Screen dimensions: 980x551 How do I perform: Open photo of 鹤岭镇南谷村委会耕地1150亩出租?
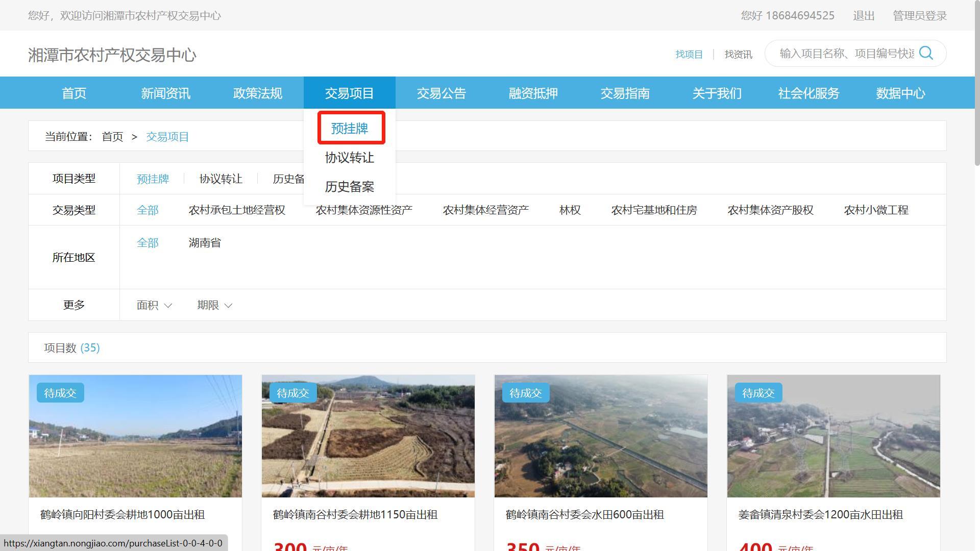368,436
